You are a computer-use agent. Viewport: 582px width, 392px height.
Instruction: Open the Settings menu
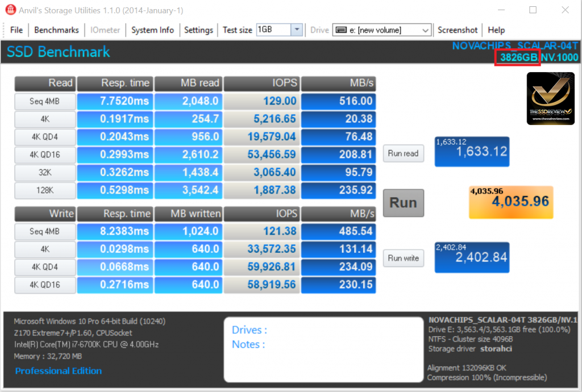(x=198, y=30)
